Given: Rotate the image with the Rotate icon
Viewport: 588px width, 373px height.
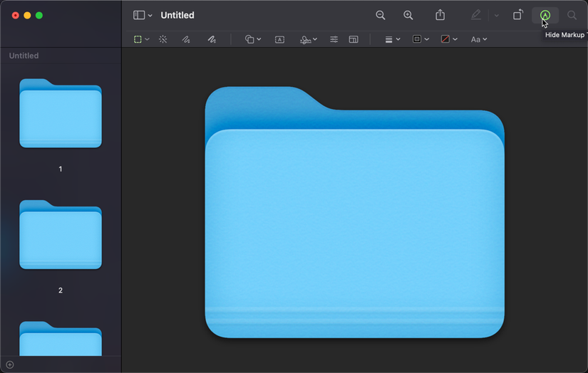Looking at the screenshot, I should [518, 15].
